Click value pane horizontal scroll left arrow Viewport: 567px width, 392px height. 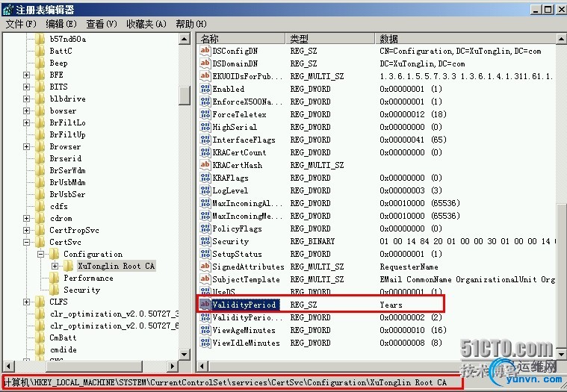202,366
